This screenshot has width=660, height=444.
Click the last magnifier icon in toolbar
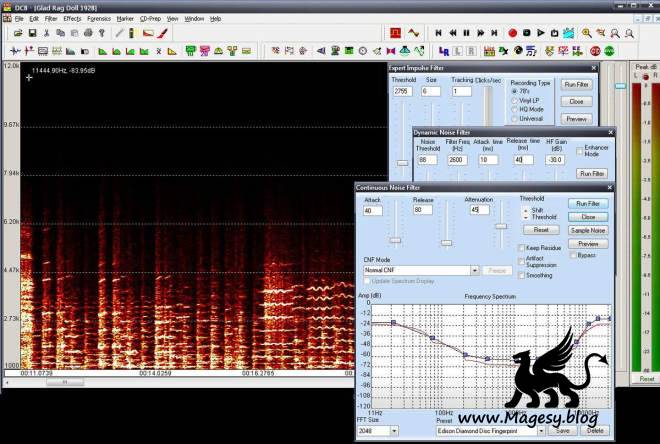click(x=629, y=33)
